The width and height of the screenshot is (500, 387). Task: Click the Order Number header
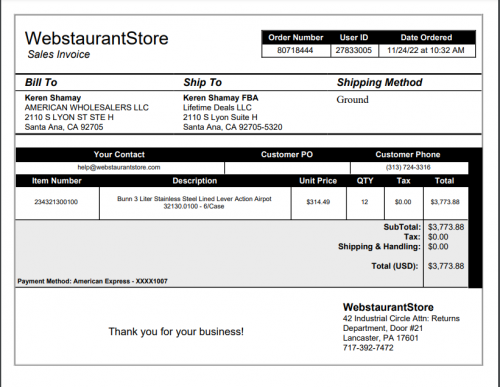(296, 37)
